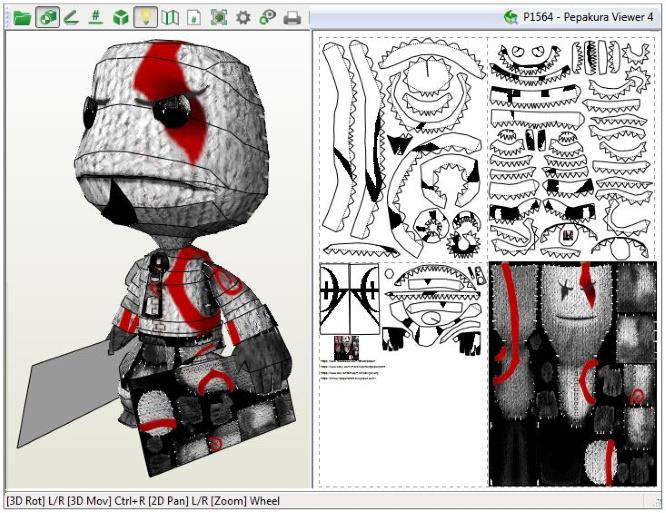This screenshot has width=666, height=513.
Task: Click the link and eye icon
Action: click(268, 18)
